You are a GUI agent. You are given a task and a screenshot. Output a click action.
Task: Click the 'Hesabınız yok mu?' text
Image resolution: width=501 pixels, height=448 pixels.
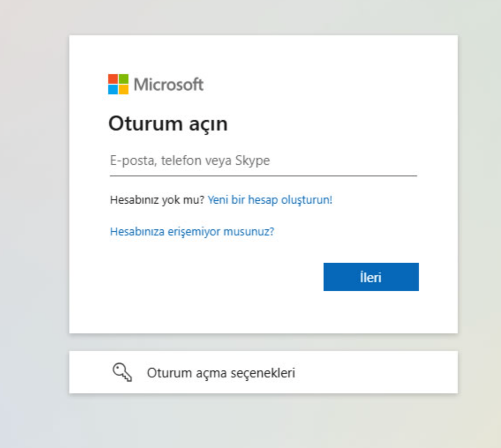point(157,200)
